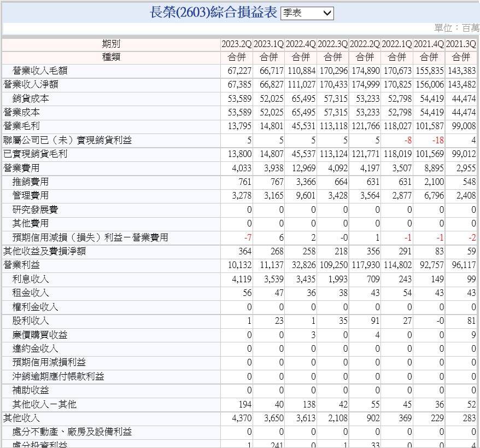
Task: Click the 已實現銷貨毛利 row label
Action: [x=35, y=154]
